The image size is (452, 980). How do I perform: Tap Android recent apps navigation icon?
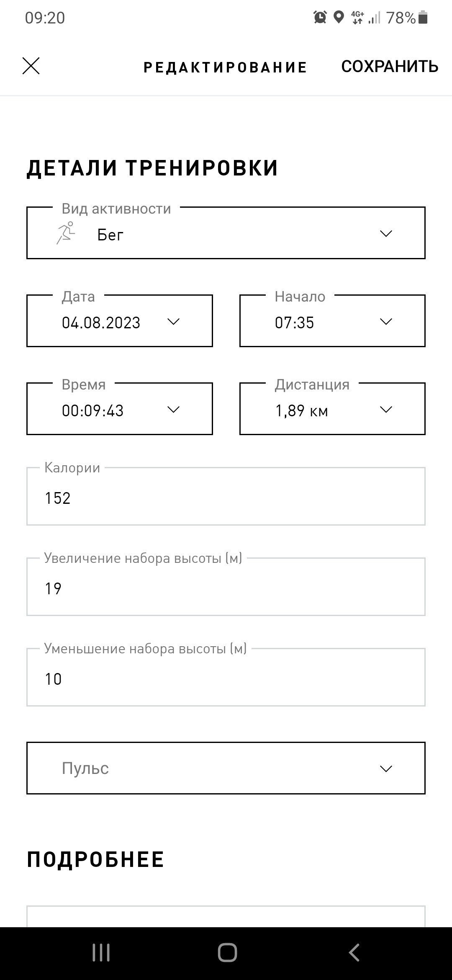click(x=101, y=953)
